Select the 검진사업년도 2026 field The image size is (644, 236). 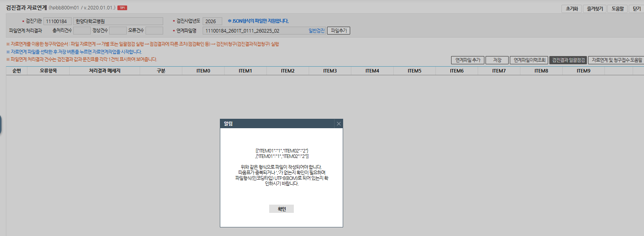pos(212,21)
